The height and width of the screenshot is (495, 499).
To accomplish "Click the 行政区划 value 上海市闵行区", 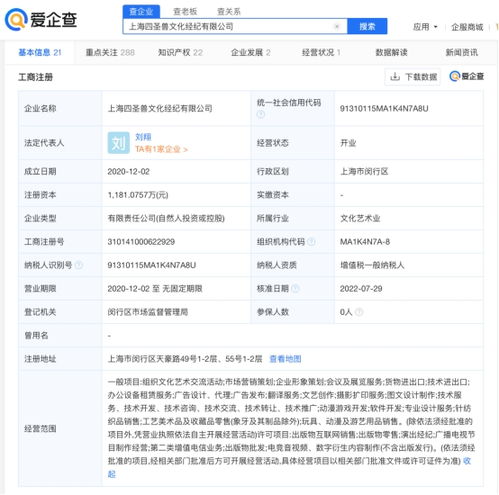I will pos(364,171).
